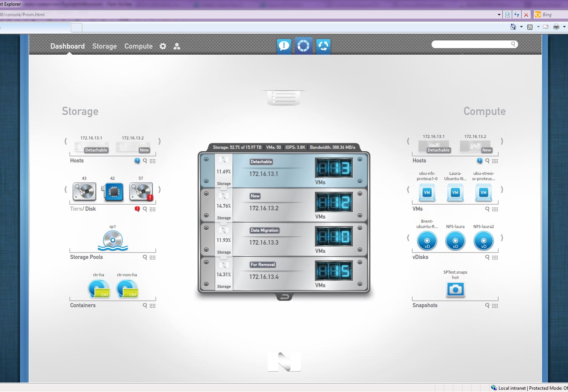Switch to grid view in Storage Pools
This screenshot has width=568, height=392.
pos(152,257)
